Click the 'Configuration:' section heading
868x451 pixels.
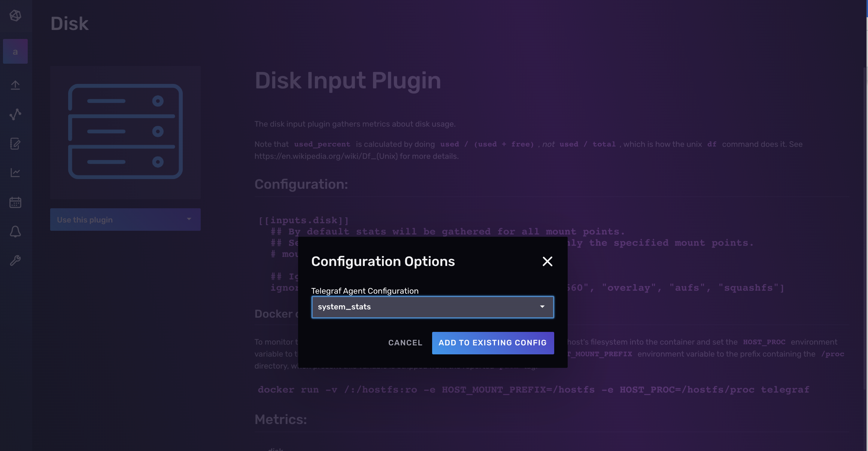click(x=301, y=184)
